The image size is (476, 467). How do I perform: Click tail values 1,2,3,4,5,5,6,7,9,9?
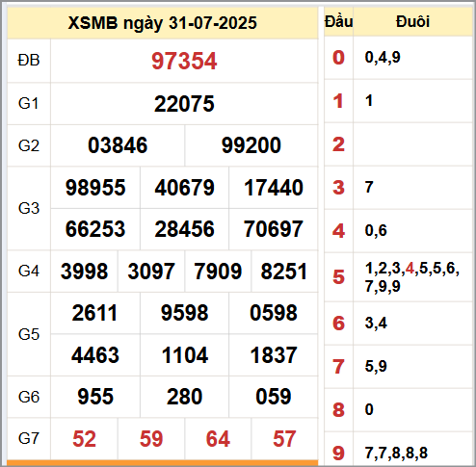pos(412,277)
